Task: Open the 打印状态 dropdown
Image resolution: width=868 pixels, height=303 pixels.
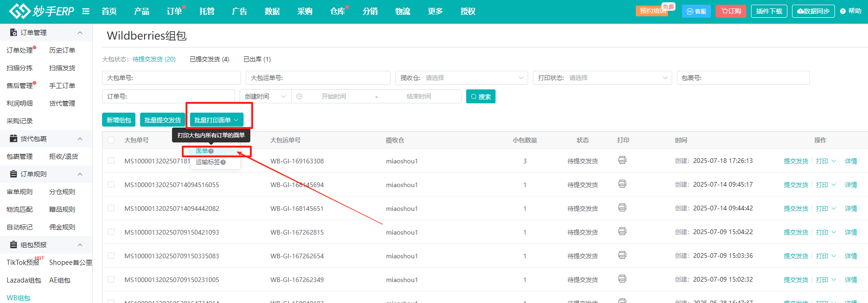Action: tap(602, 78)
